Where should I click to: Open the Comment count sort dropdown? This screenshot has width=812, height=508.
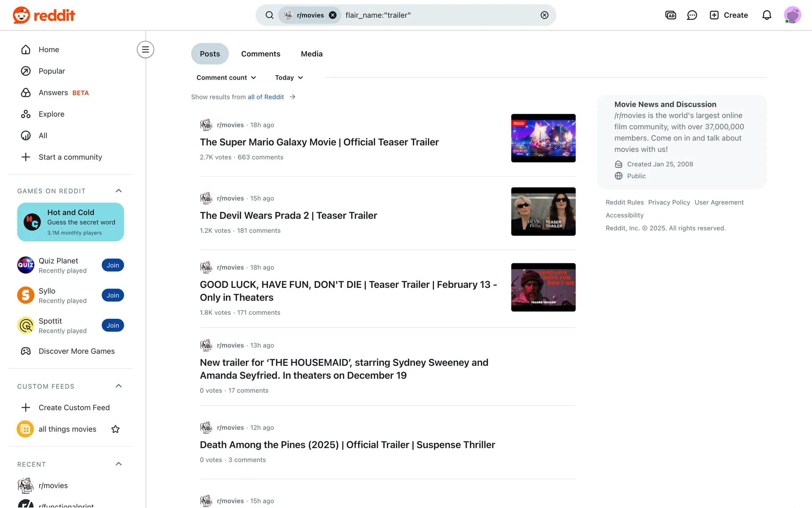tap(226, 78)
